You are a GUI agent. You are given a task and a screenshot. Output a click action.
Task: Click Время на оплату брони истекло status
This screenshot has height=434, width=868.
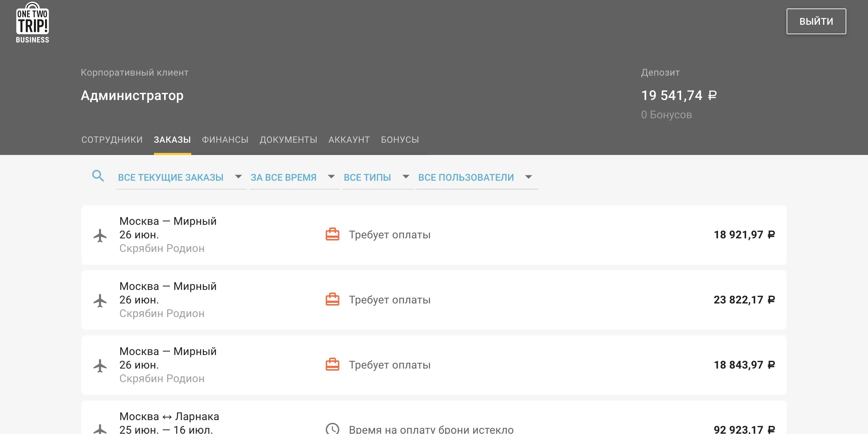[x=431, y=429]
